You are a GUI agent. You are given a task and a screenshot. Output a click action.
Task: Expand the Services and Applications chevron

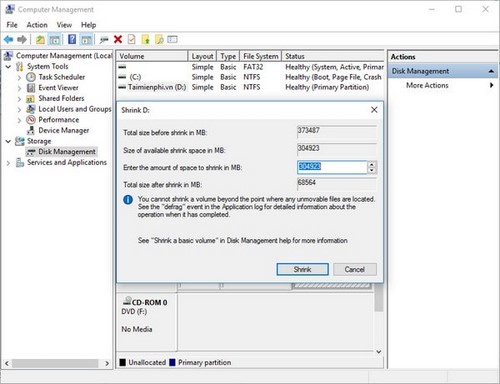point(8,163)
